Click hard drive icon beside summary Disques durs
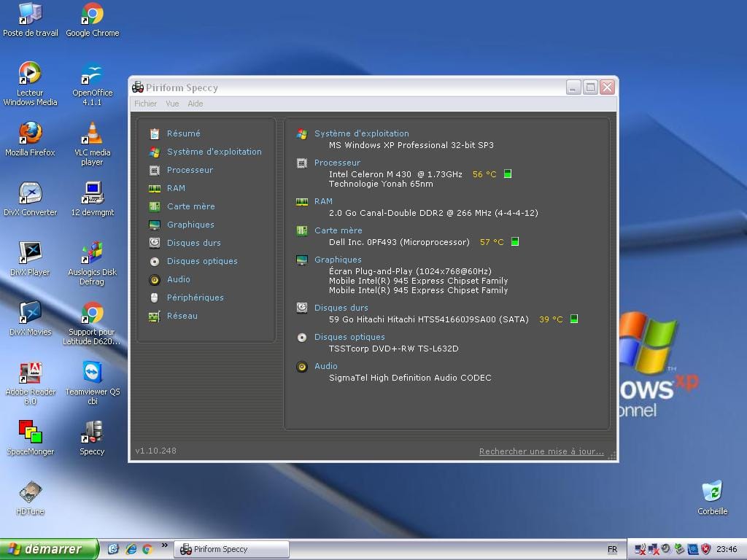 (301, 308)
